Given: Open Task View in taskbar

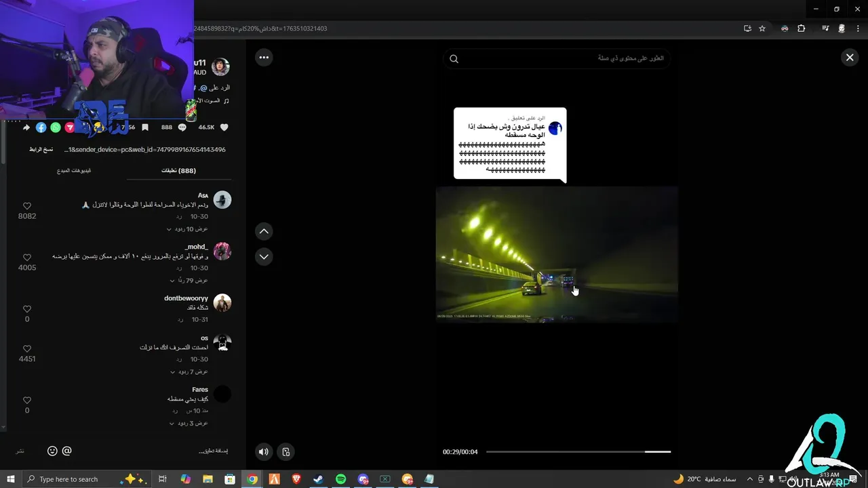Looking at the screenshot, I should pyautogui.click(x=163, y=479).
